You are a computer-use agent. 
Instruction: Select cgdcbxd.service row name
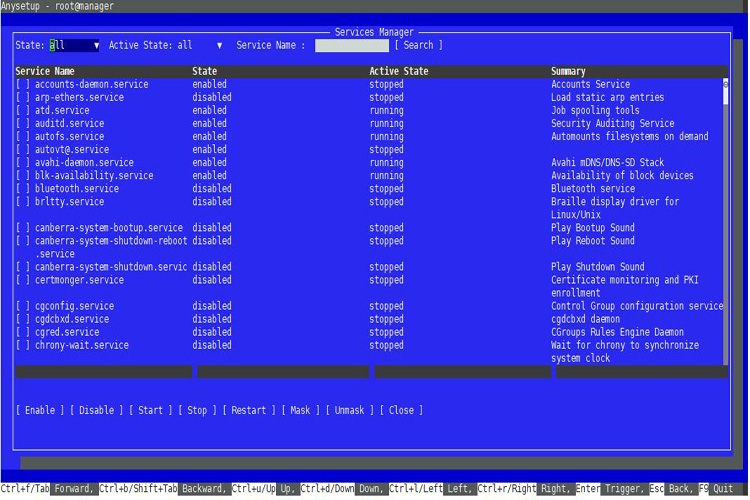click(72, 319)
